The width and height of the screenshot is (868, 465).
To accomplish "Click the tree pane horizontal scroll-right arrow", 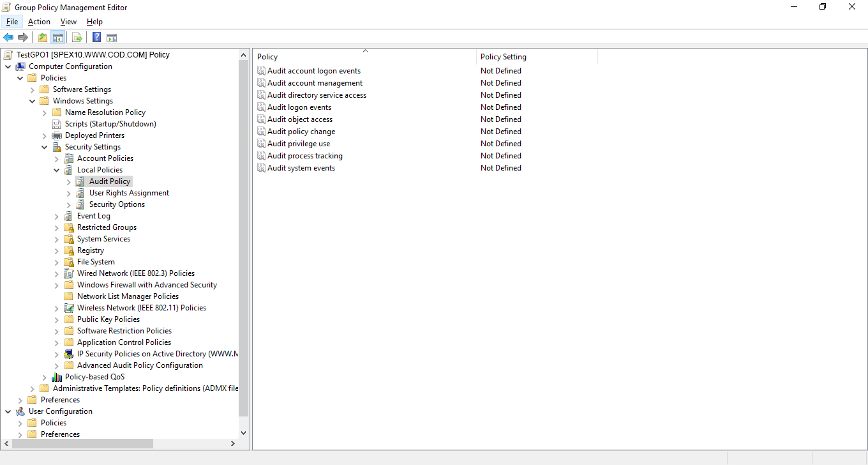I will [x=233, y=443].
